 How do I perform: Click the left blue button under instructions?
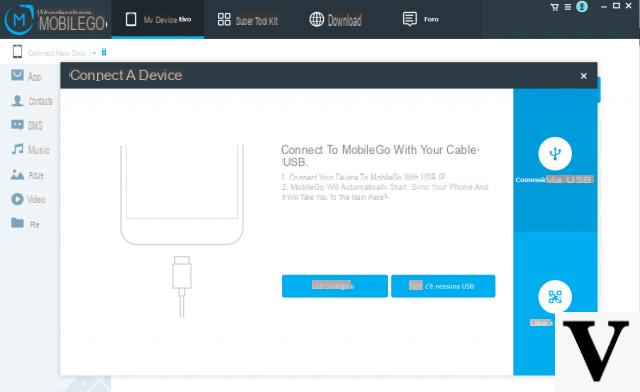[335, 286]
